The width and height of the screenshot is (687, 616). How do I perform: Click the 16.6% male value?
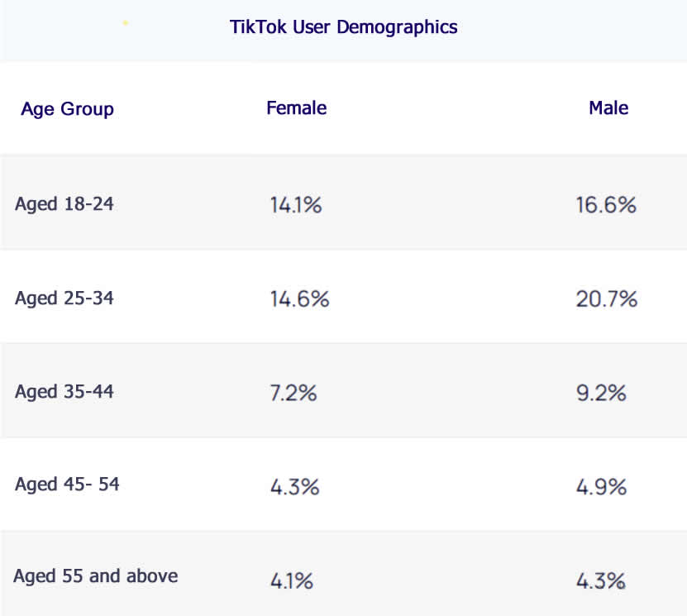pos(606,205)
